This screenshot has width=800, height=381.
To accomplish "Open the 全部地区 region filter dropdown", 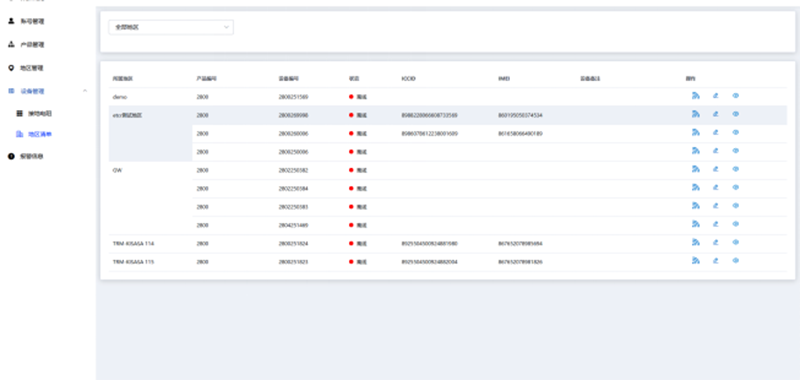I will pyautogui.click(x=171, y=28).
